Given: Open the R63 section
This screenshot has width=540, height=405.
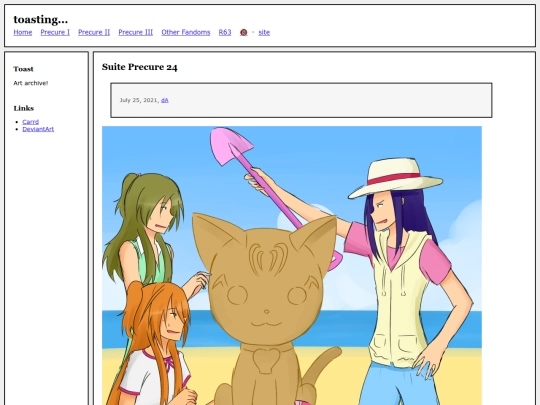Looking at the screenshot, I should (225, 32).
